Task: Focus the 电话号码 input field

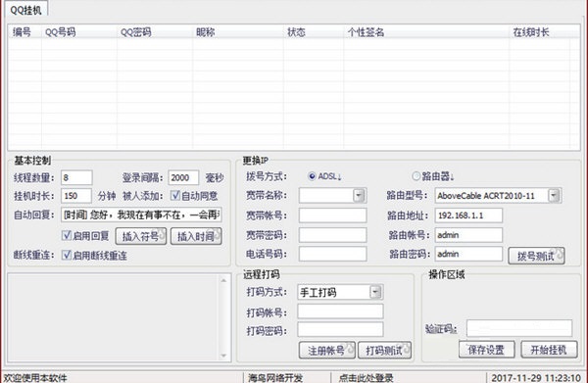Action: coord(332,254)
